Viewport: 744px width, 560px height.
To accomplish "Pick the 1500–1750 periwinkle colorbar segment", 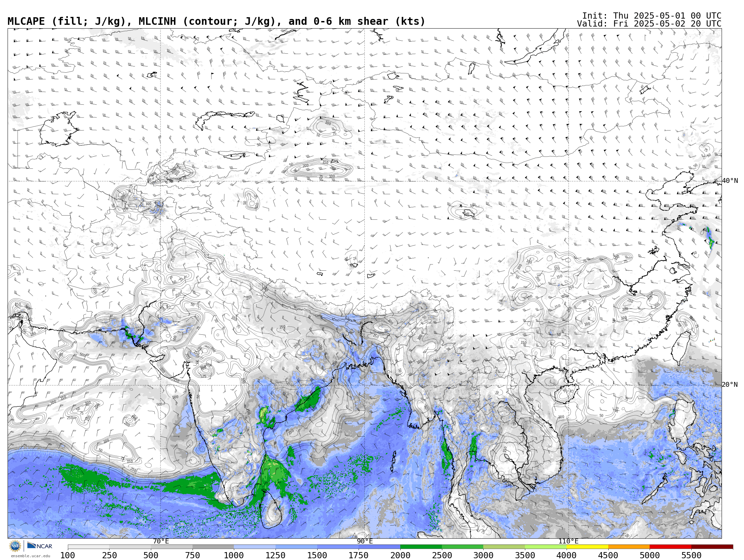I will pos(338,547).
